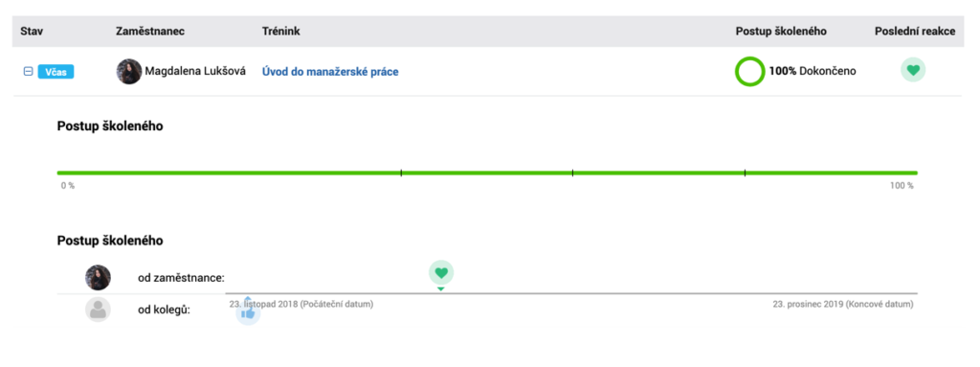Screen dimensions: 980x367
Task: Click the gray colleague placeholder avatar icon
Action: [98, 310]
